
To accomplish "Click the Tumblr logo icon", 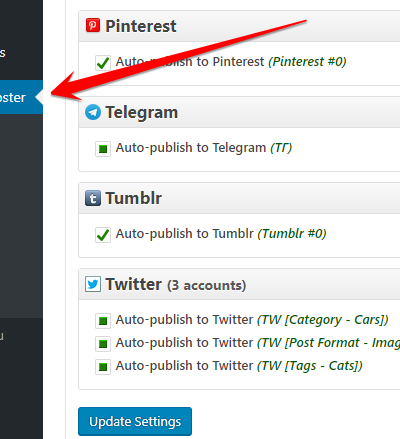I will [x=93, y=198].
